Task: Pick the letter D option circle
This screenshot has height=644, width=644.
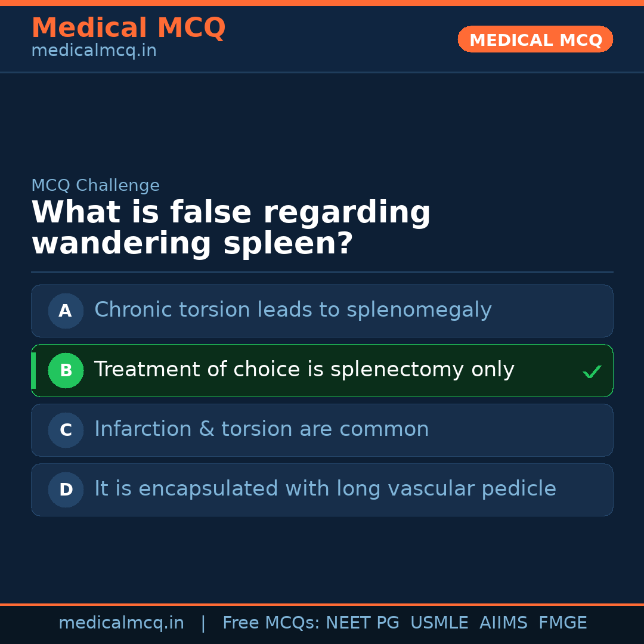Action: tap(66, 490)
